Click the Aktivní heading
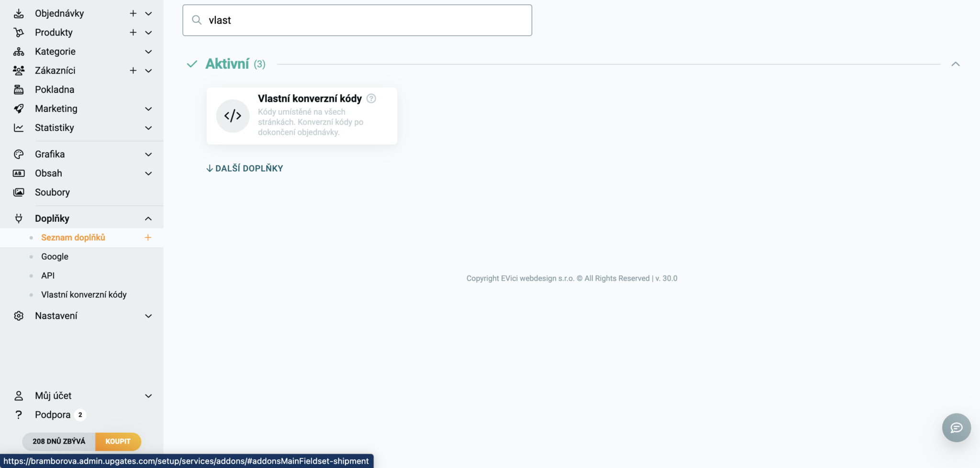The height and width of the screenshot is (468, 980). coord(227,64)
